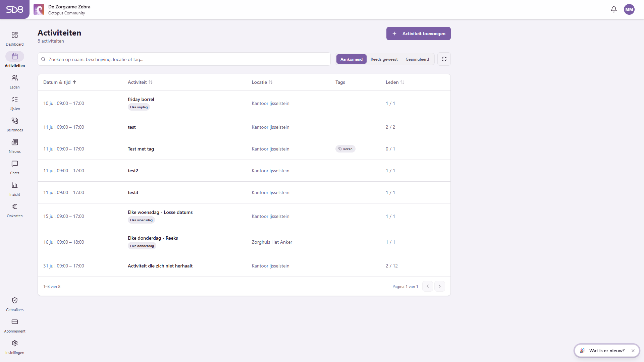
Task: Select the Aankomend tab
Action: point(352,59)
